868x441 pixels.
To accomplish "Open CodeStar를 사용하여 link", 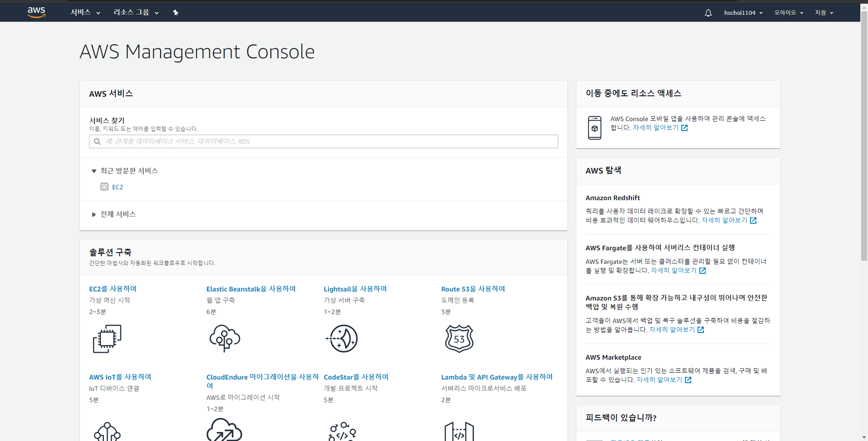I will (356, 377).
